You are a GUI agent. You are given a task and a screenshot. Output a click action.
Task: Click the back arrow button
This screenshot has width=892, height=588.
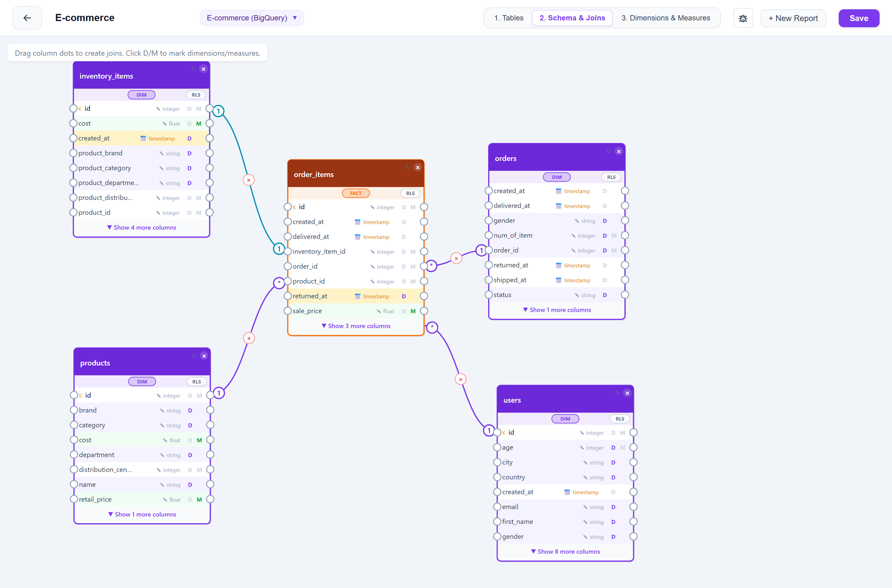pyautogui.click(x=27, y=18)
